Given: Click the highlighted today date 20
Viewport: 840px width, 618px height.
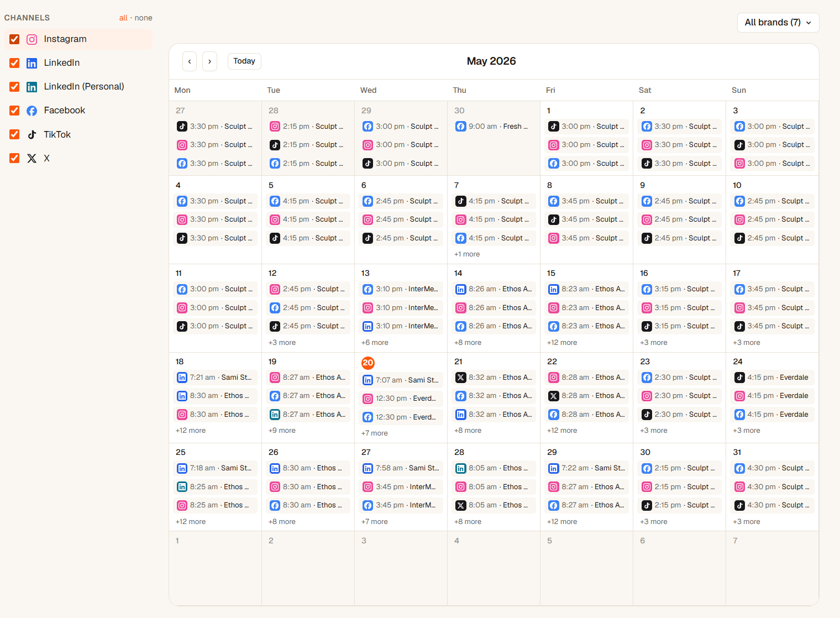Looking at the screenshot, I should [368, 363].
